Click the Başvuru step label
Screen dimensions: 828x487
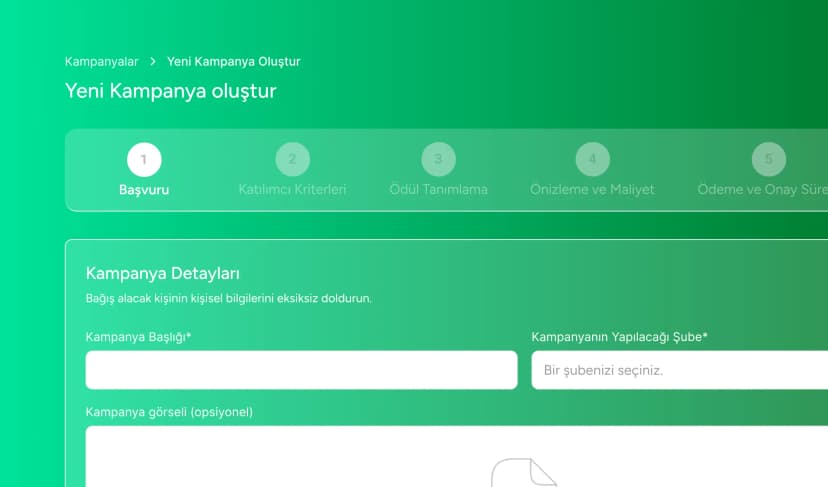pyautogui.click(x=144, y=190)
